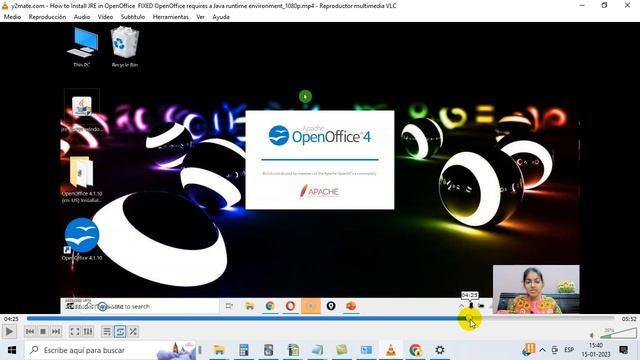Viewport: 640px width, 360px height.
Task: Adjust the VLC volume slider
Action: coord(618,333)
